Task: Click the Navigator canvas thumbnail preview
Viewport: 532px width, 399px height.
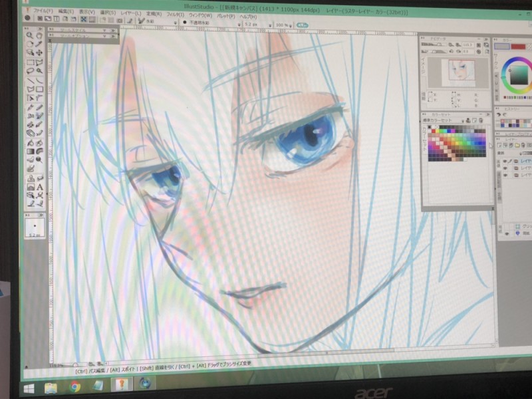Action: tap(458, 72)
